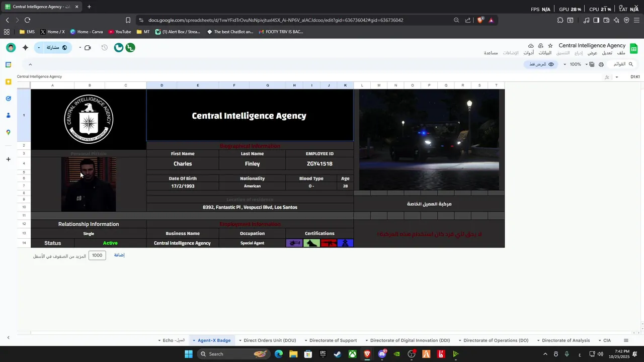Reload the current page
This screenshot has width=644, height=362.
(x=27, y=20)
